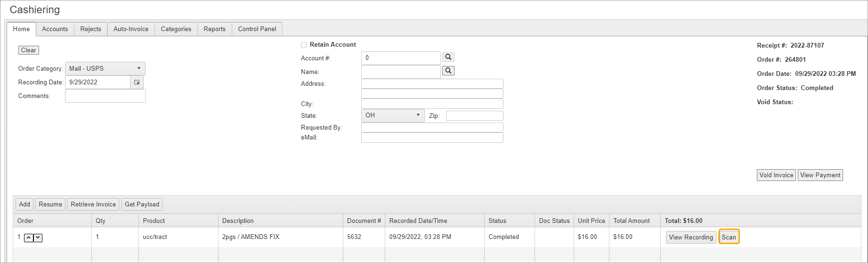Viewport: 868px width, 263px height.
Task: Open View Recording for document 5632
Action: pos(691,237)
